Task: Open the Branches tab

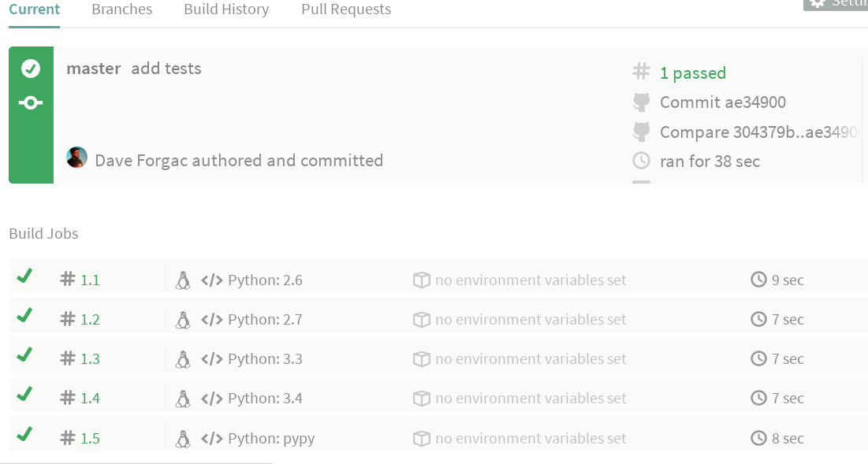Action: click(x=121, y=9)
